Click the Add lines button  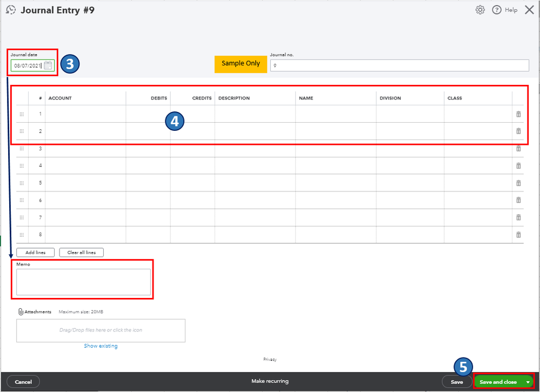tap(36, 253)
